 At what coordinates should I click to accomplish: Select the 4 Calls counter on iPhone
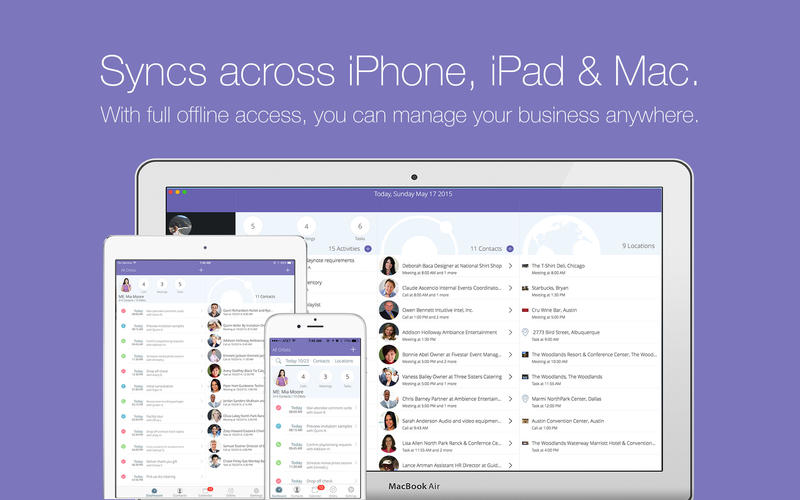(x=303, y=377)
